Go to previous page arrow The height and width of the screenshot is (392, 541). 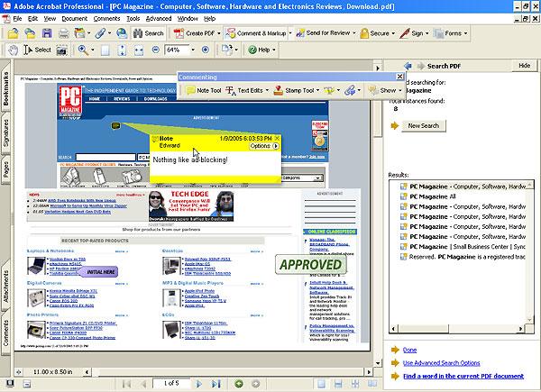(x=144, y=384)
